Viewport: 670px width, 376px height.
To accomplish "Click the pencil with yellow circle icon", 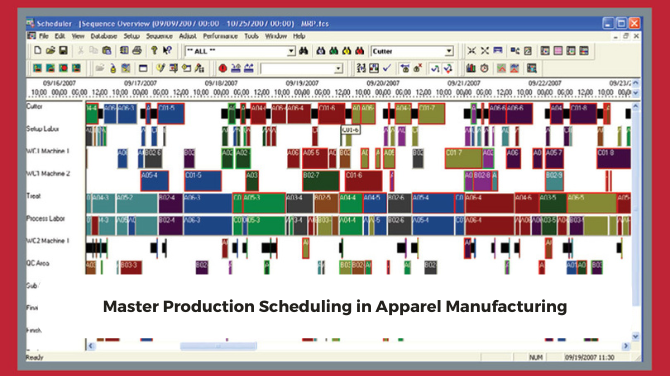I will tap(160, 68).
